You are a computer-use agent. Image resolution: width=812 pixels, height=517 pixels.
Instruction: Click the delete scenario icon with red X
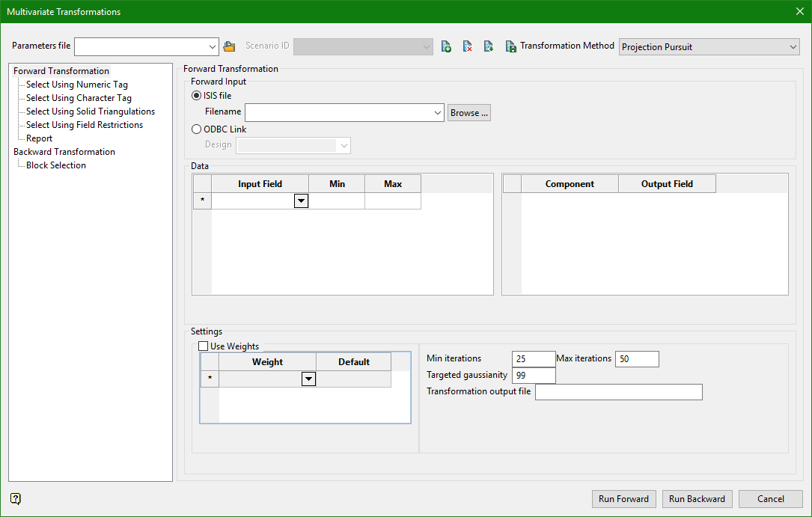coord(467,46)
